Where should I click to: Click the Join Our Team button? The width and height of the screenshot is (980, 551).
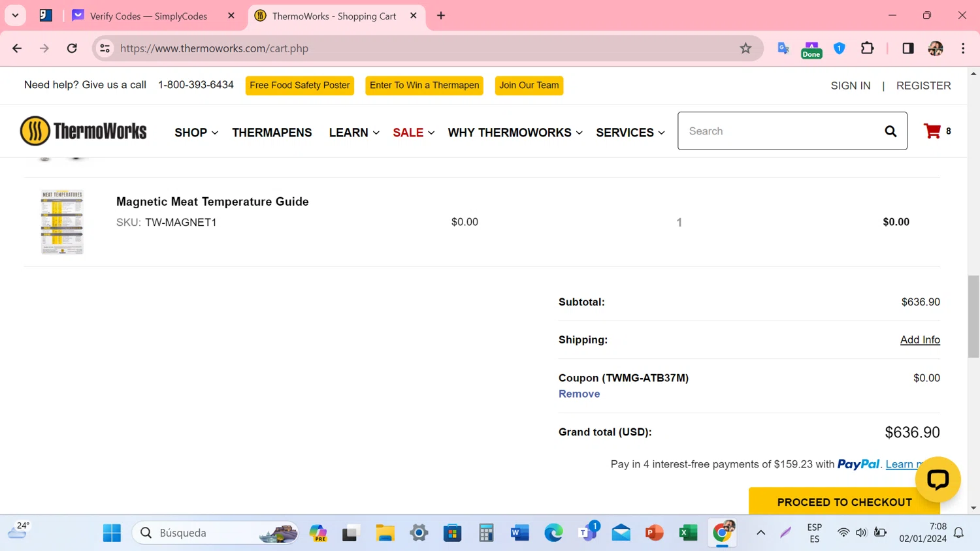[529, 86]
